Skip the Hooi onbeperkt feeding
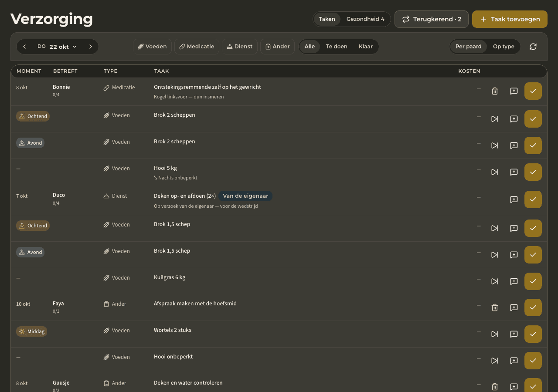The image size is (558, 392). click(x=495, y=361)
